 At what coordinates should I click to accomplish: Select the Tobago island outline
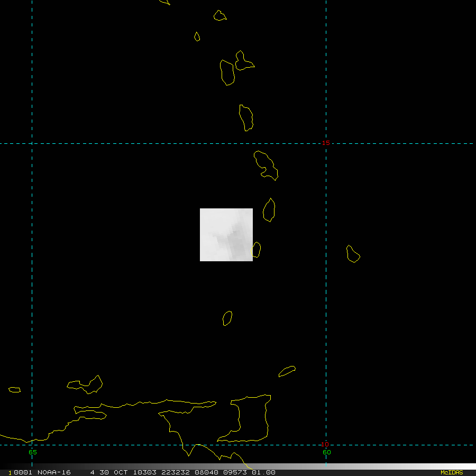(287, 371)
